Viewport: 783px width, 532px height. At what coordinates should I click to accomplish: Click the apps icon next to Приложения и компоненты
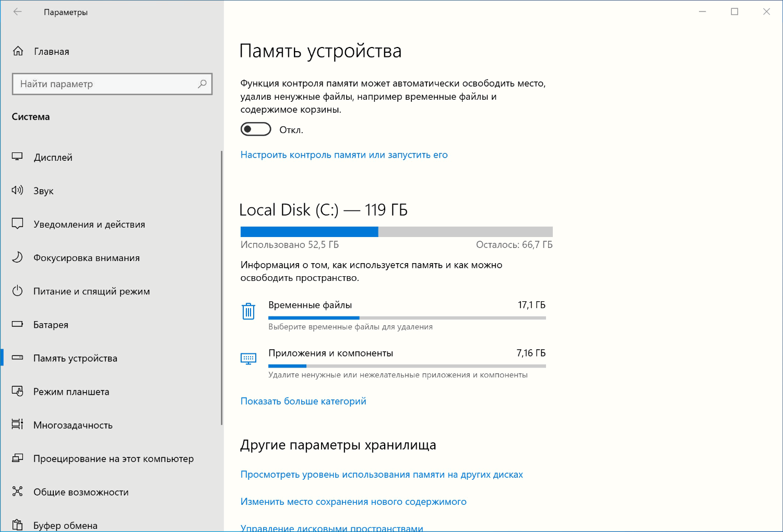[x=248, y=359]
